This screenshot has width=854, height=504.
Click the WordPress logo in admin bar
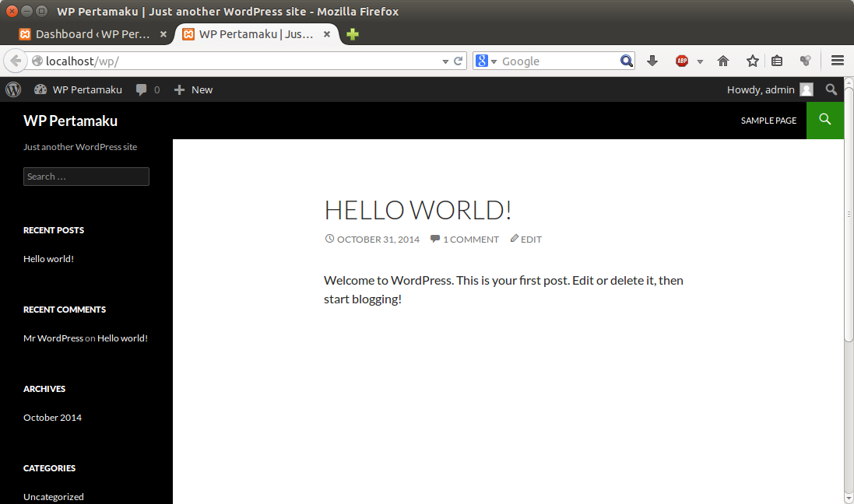pos(13,89)
